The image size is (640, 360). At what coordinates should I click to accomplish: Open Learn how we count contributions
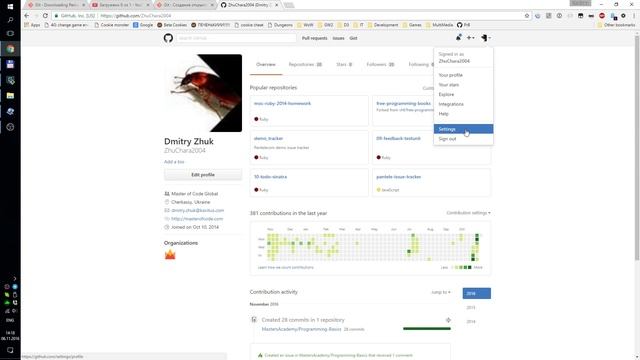[286, 267]
